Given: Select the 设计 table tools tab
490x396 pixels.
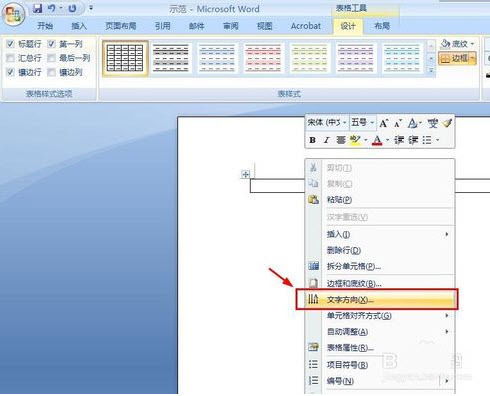Looking at the screenshot, I should [x=348, y=26].
